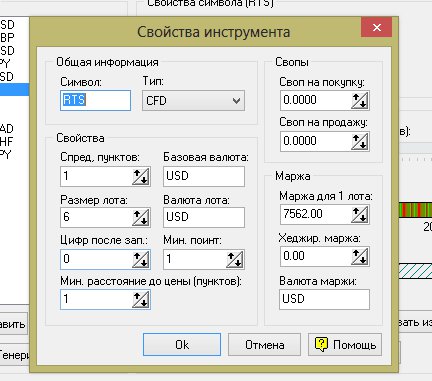Click the Валюта лота field with USD
The image size is (432, 381).
click(204, 217)
